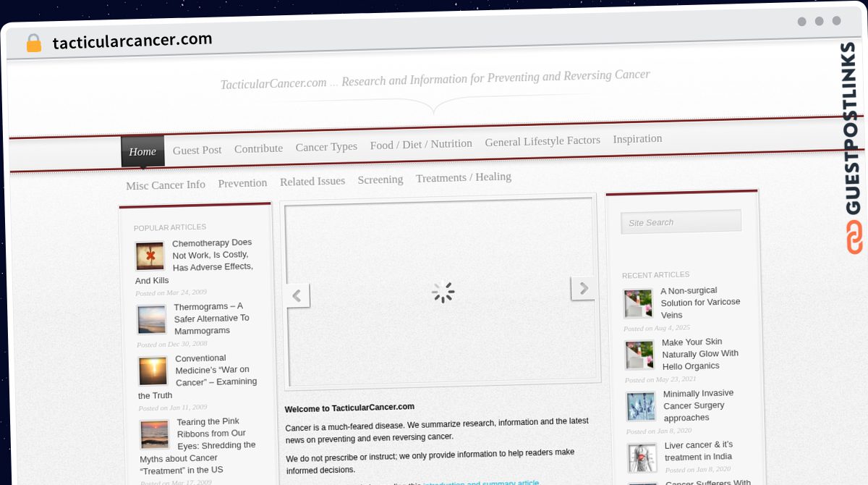Select the Home menu tab
Image resolution: width=868 pixels, height=485 pixels.
(142, 151)
